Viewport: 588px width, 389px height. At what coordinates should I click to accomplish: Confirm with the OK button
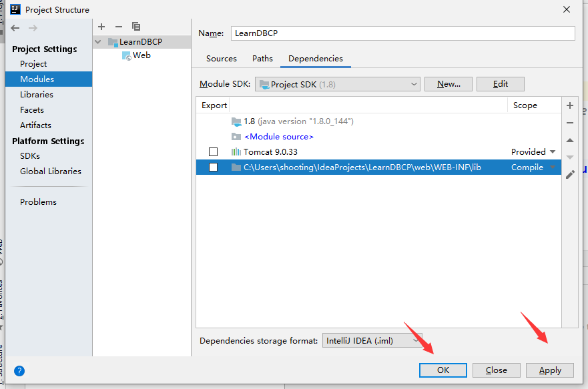tap(443, 370)
